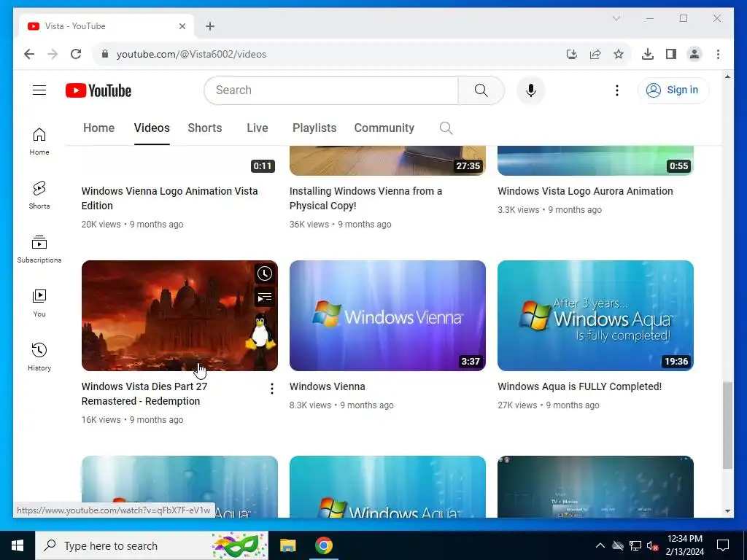Open the Windows Start menu
Image resolution: width=747 pixels, height=560 pixels.
tap(18, 545)
